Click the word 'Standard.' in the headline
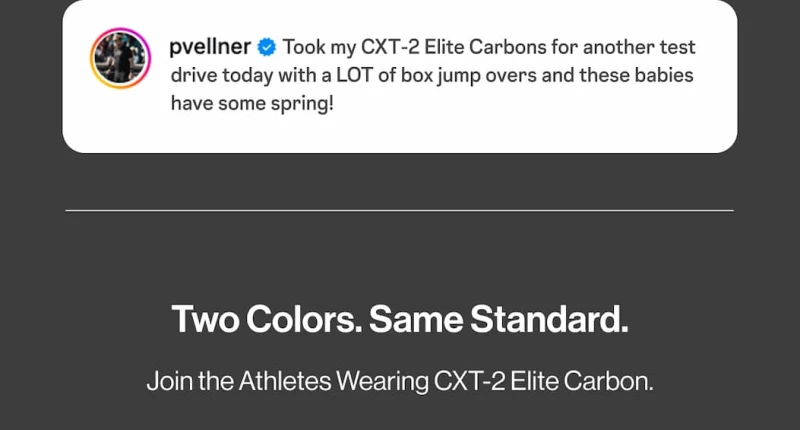 click(x=549, y=319)
